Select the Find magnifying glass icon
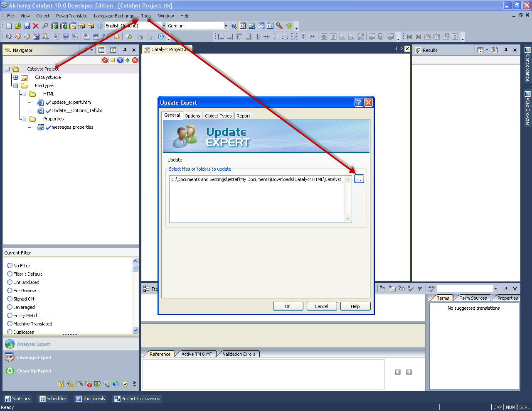 [x=45, y=25]
